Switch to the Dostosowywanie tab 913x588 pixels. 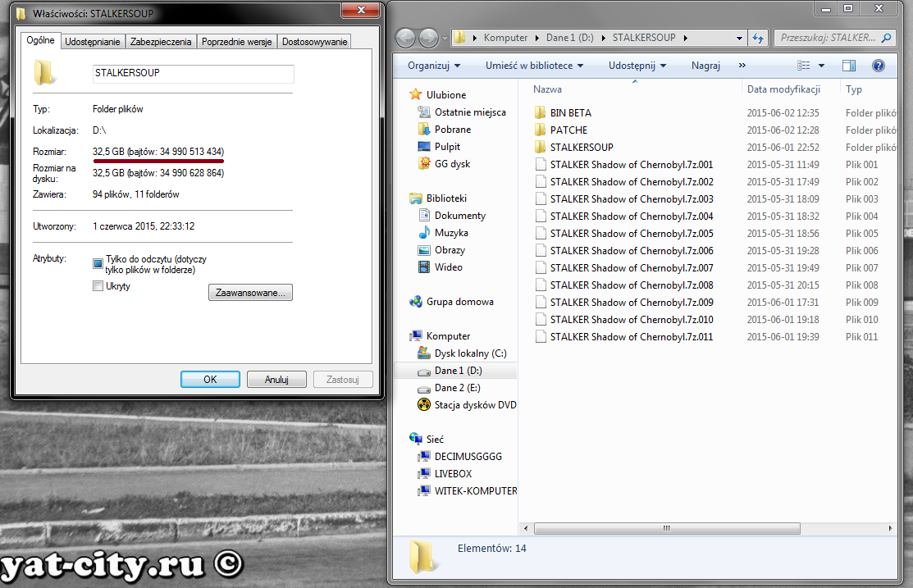[x=314, y=42]
